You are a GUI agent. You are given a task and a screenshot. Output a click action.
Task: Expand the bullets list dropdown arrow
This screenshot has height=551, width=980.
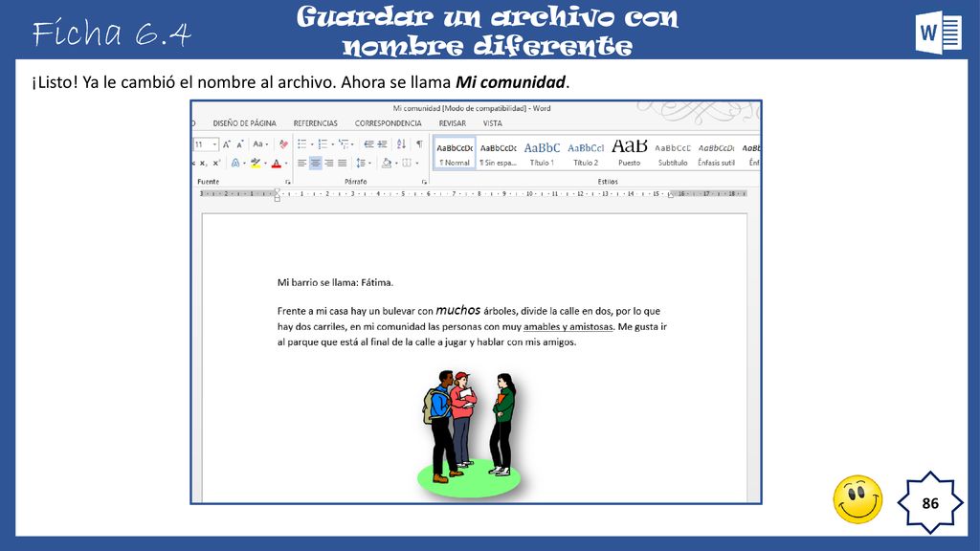(x=312, y=145)
